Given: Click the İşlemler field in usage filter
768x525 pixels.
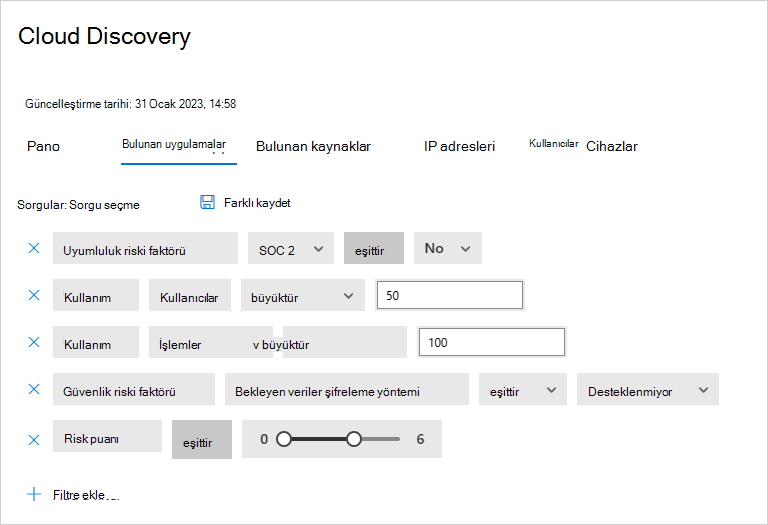Looking at the screenshot, I should tap(211, 342).
